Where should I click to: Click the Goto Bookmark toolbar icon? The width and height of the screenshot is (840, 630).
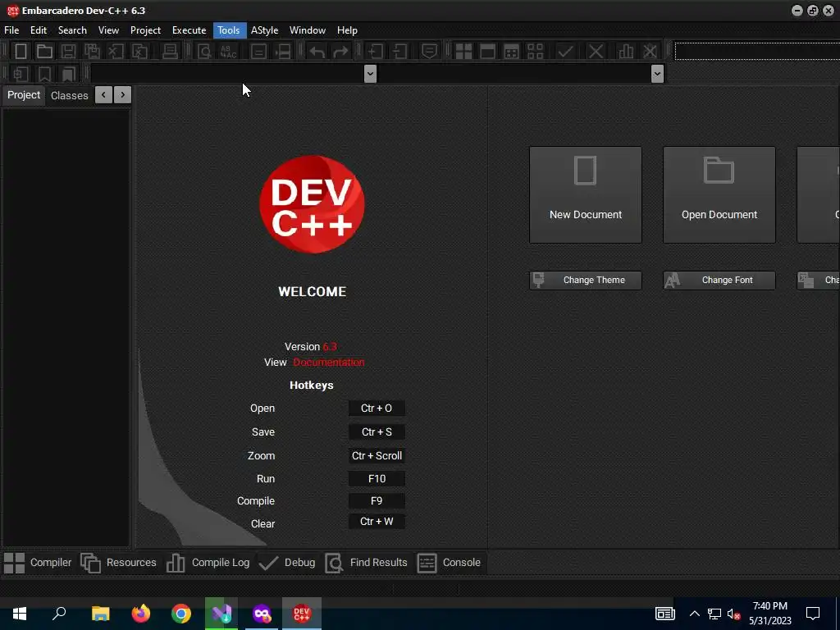(x=69, y=74)
